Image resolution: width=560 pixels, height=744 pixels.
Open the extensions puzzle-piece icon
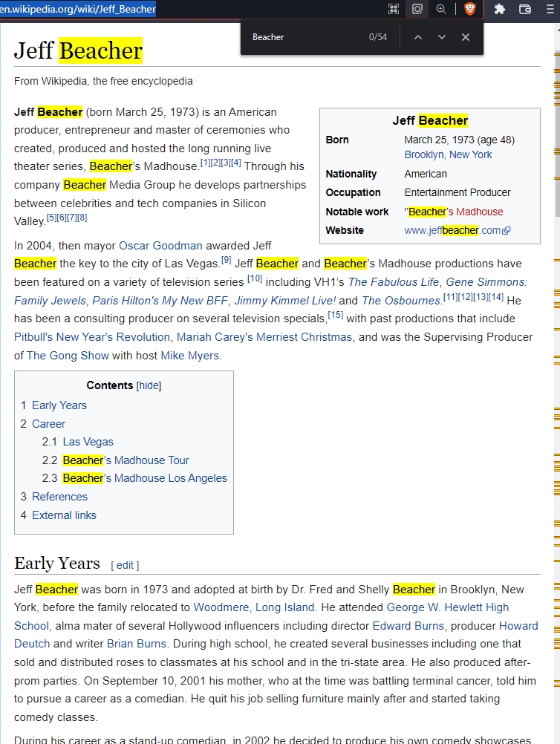pyautogui.click(x=500, y=9)
